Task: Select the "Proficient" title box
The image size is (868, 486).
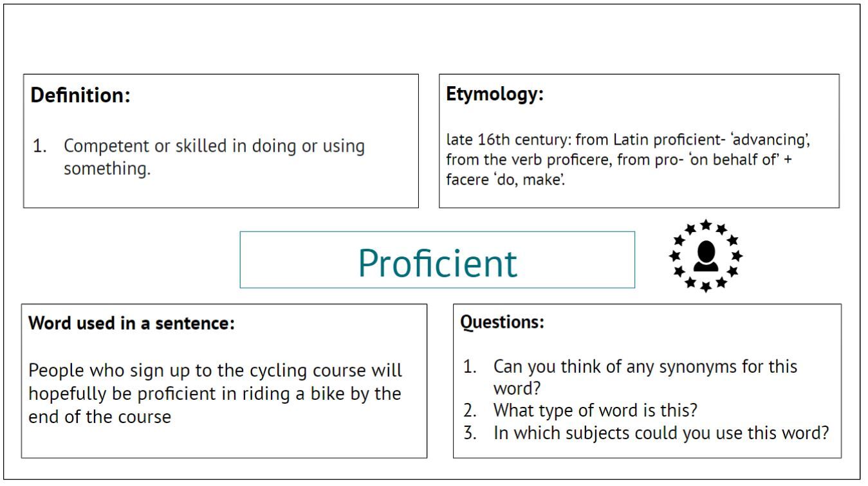Action: [x=437, y=260]
